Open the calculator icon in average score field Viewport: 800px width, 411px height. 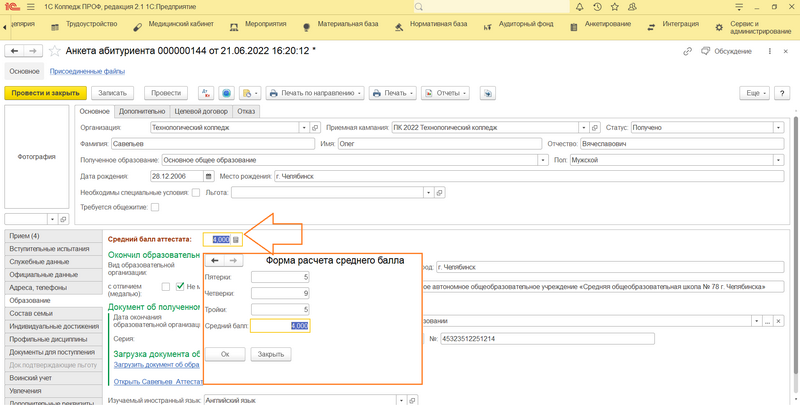236,239
